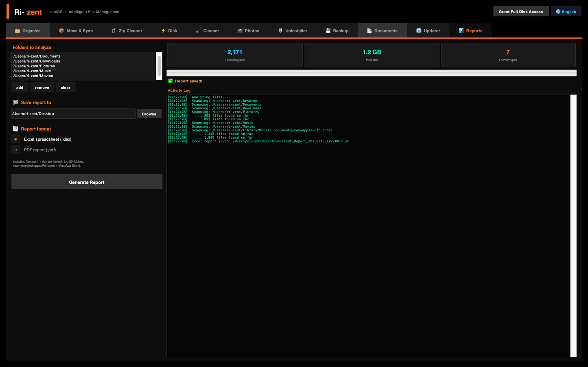Click the Backup floppy disk icon

pyautogui.click(x=328, y=30)
